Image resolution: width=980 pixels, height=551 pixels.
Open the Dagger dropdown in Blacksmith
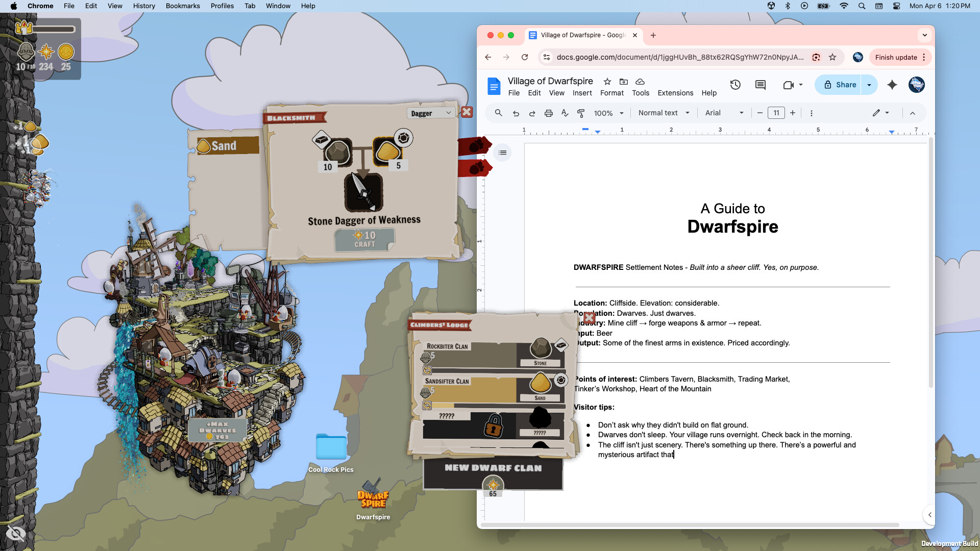click(x=430, y=113)
